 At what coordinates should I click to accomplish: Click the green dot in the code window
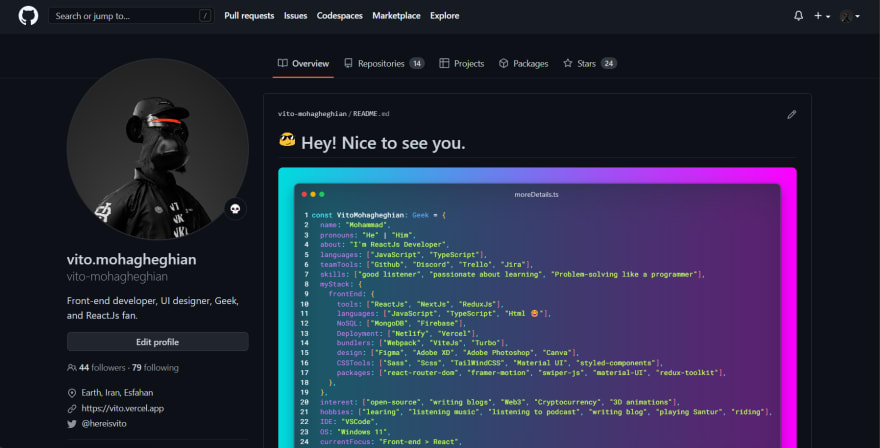pos(322,194)
